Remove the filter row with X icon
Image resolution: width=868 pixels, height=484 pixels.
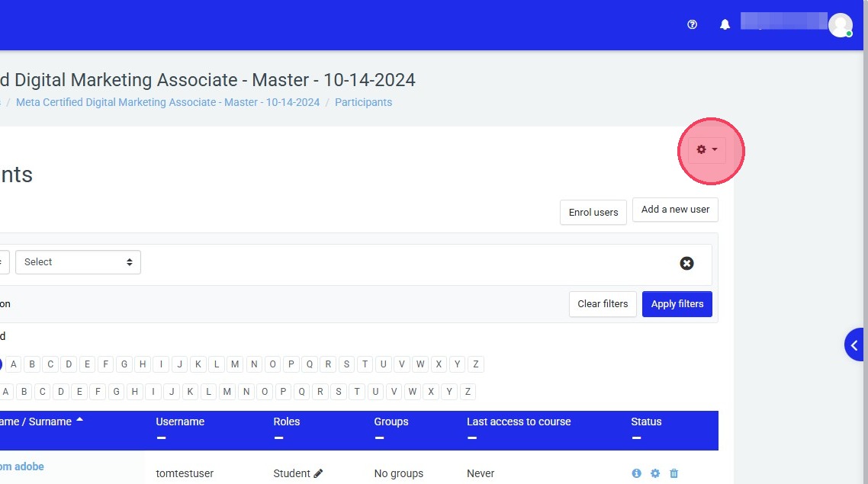point(686,263)
